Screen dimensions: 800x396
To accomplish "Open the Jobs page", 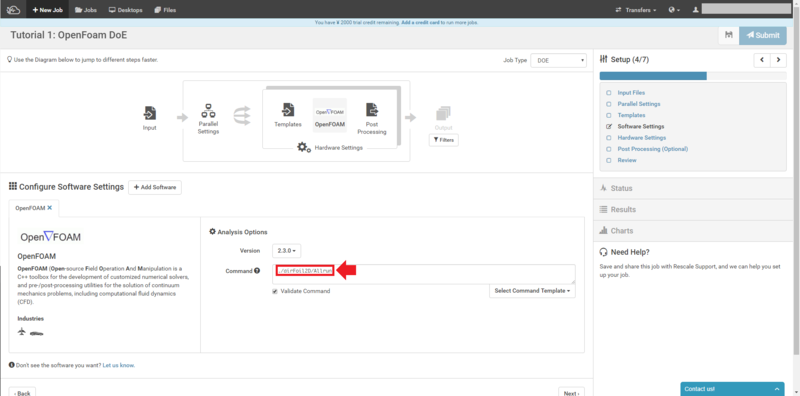I will [86, 10].
